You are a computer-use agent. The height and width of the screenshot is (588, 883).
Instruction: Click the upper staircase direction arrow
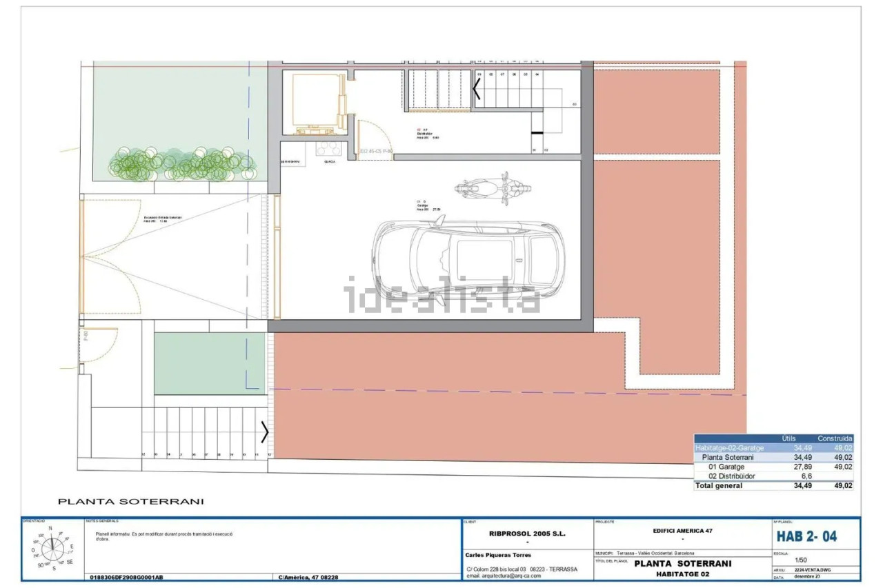click(x=477, y=89)
